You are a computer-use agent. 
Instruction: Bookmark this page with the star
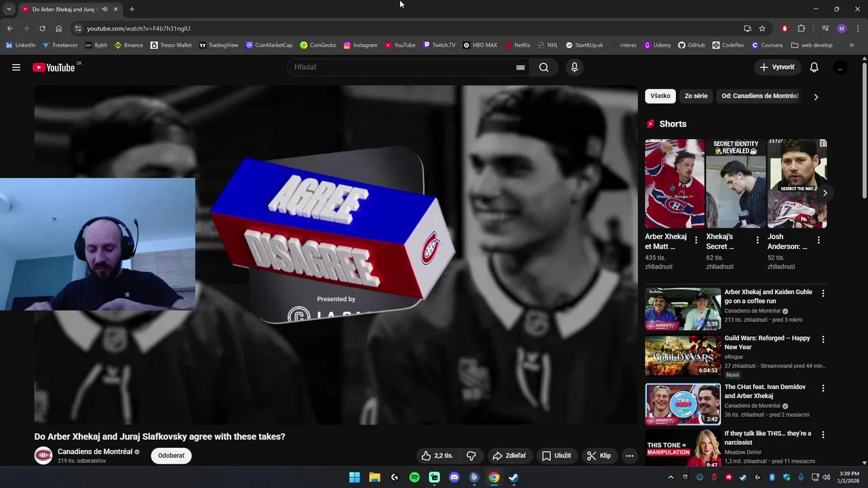coord(762,28)
